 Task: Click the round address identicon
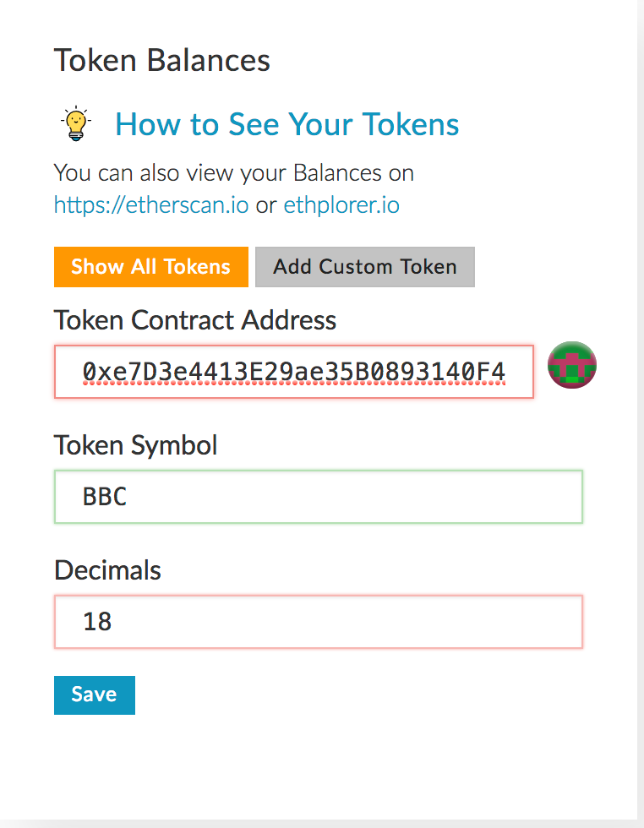point(572,366)
